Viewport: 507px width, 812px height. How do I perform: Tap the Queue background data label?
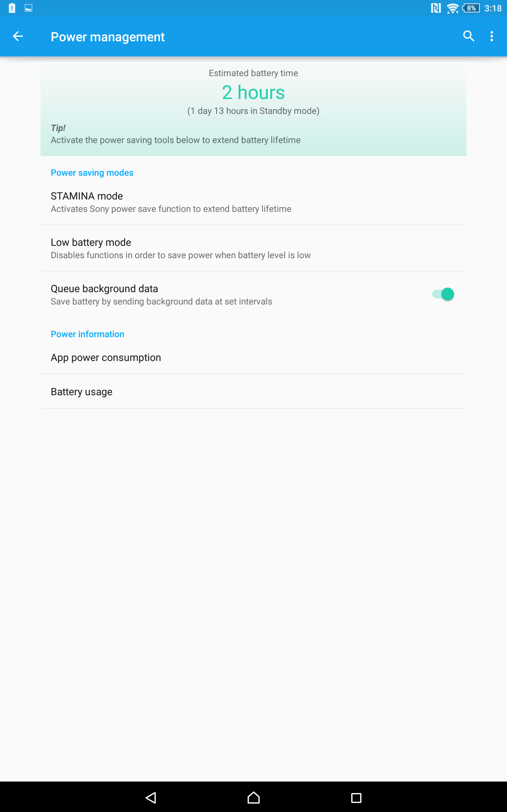pyautogui.click(x=104, y=289)
